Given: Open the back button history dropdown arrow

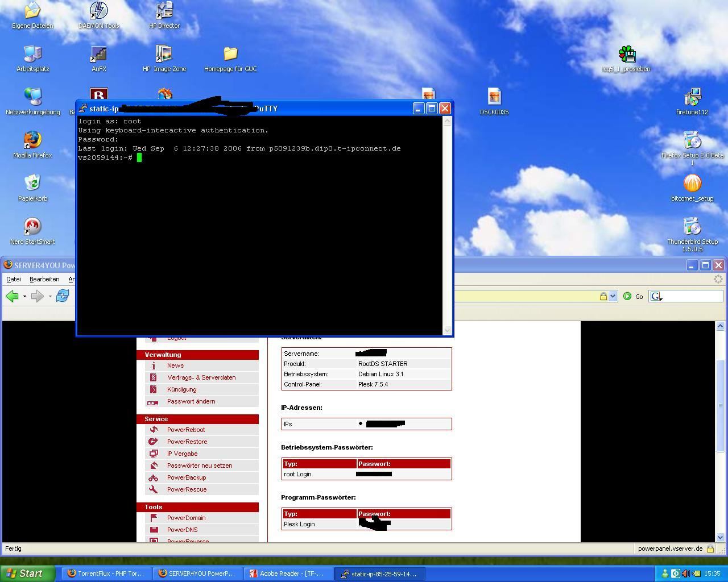Looking at the screenshot, I should click(x=24, y=296).
